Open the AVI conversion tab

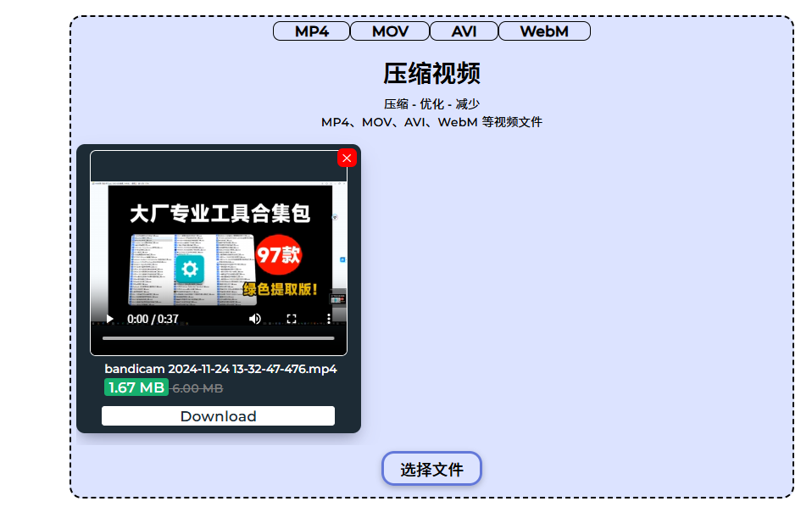(x=464, y=31)
